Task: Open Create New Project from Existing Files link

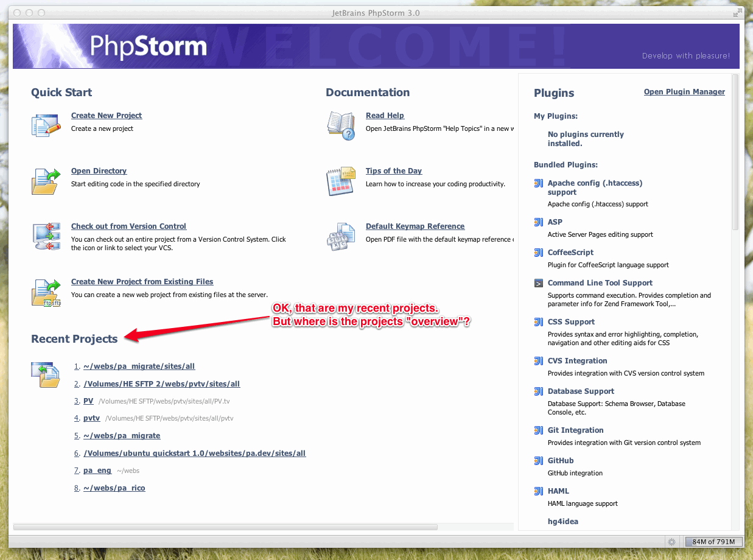Action: [142, 282]
